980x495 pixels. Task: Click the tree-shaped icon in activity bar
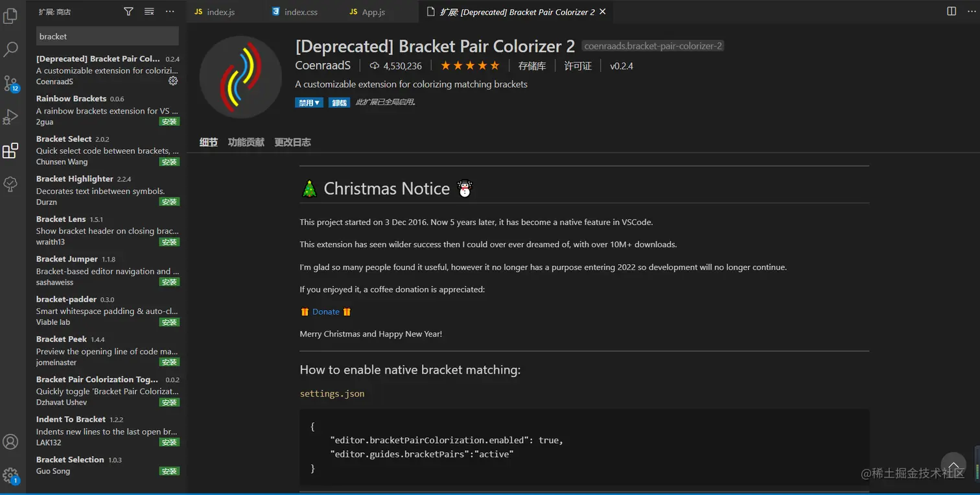[10, 184]
